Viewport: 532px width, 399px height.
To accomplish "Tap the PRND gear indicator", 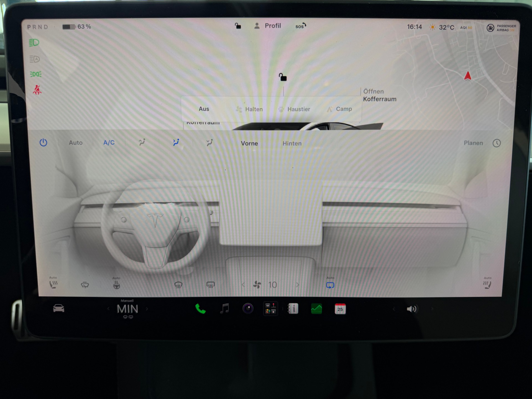I will point(38,27).
